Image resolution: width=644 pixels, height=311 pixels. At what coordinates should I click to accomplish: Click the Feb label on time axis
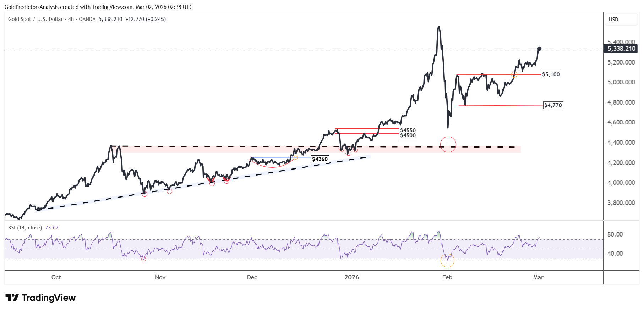point(447,277)
